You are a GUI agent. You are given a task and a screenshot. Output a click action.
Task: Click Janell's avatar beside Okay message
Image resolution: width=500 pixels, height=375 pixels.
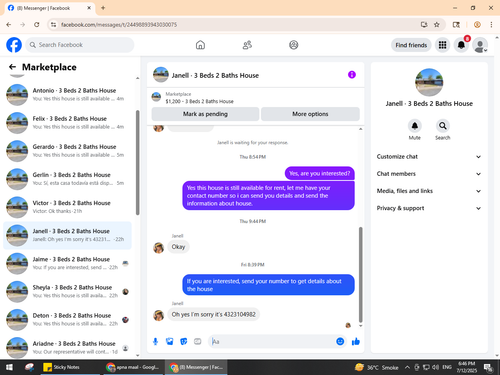[x=159, y=248]
